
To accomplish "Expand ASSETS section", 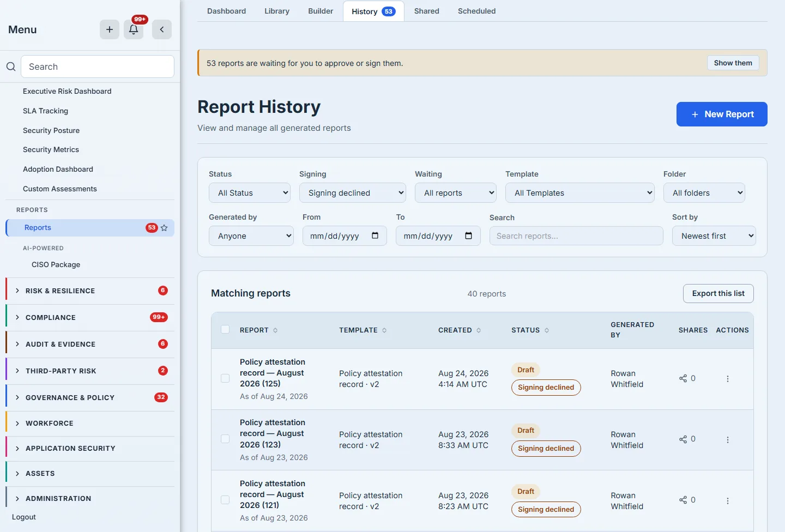I will coord(90,474).
